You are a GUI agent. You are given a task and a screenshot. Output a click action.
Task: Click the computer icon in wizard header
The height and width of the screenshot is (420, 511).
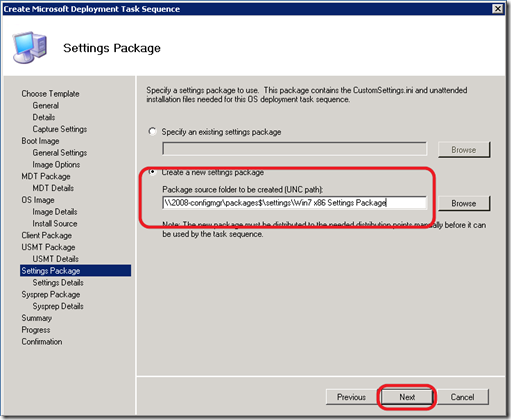(x=30, y=47)
